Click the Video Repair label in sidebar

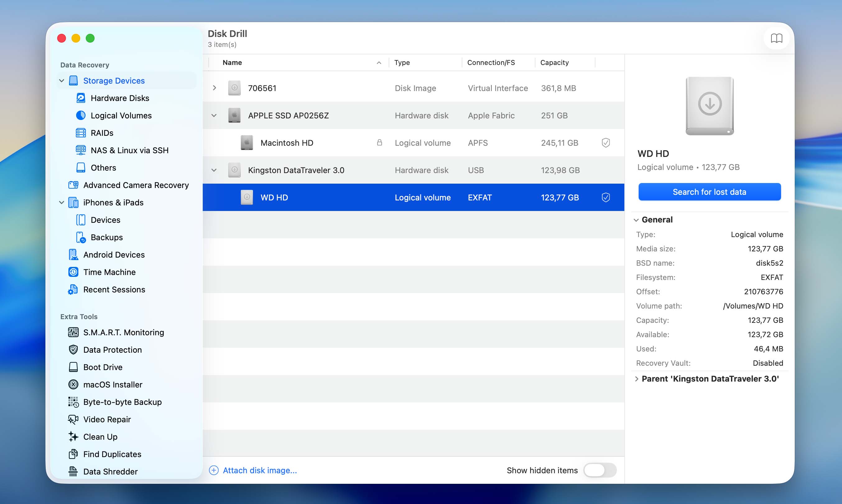pos(107,419)
